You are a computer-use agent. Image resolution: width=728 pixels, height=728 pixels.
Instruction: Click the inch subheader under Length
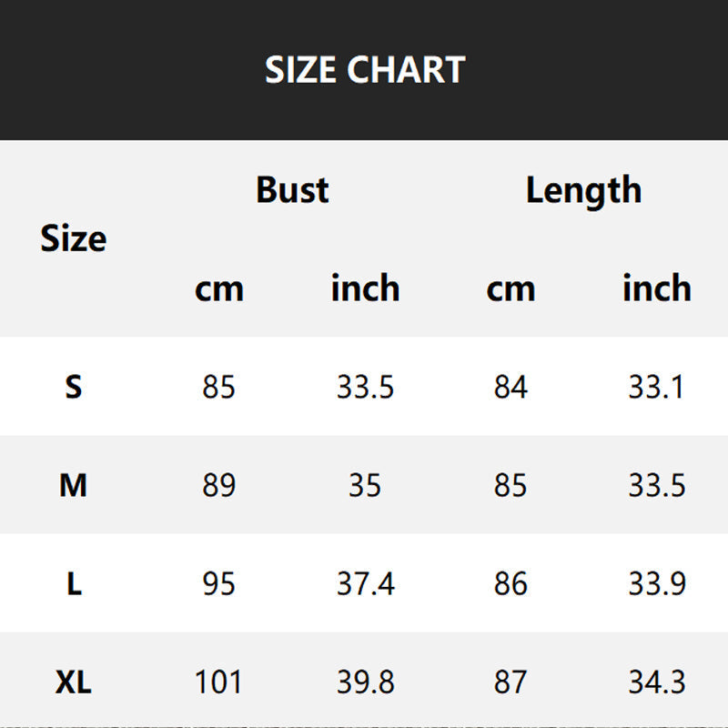[x=657, y=288]
